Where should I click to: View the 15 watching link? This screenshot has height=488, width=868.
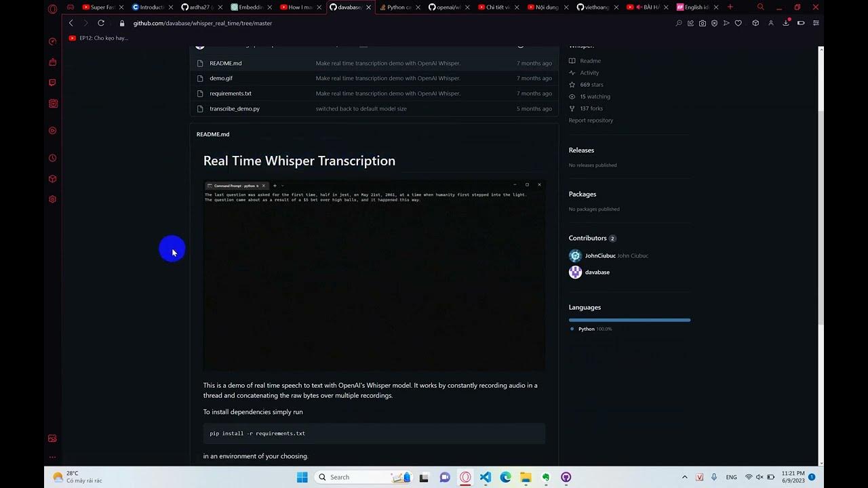tap(589, 96)
